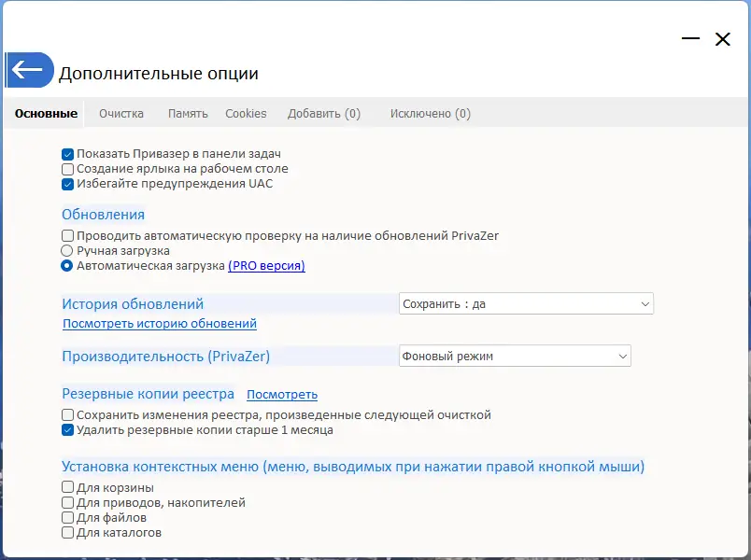Viewport: 751px width, 560px height.
Task: Open the Cookies tab
Action: pyautogui.click(x=246, y=114)
